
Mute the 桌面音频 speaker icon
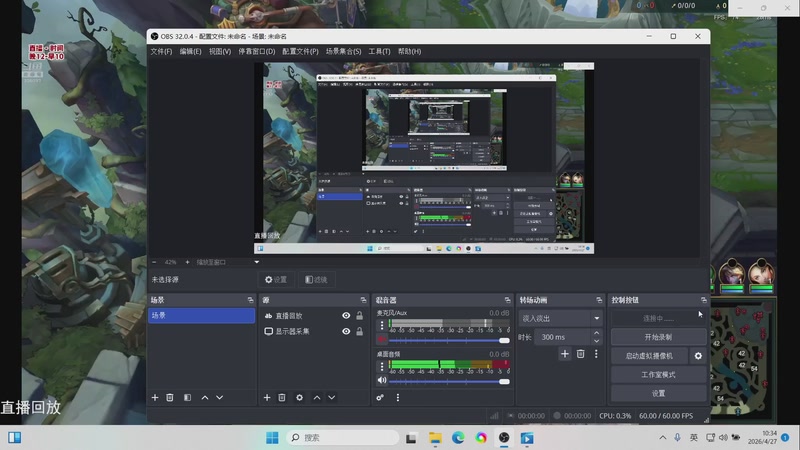point(381,380)
